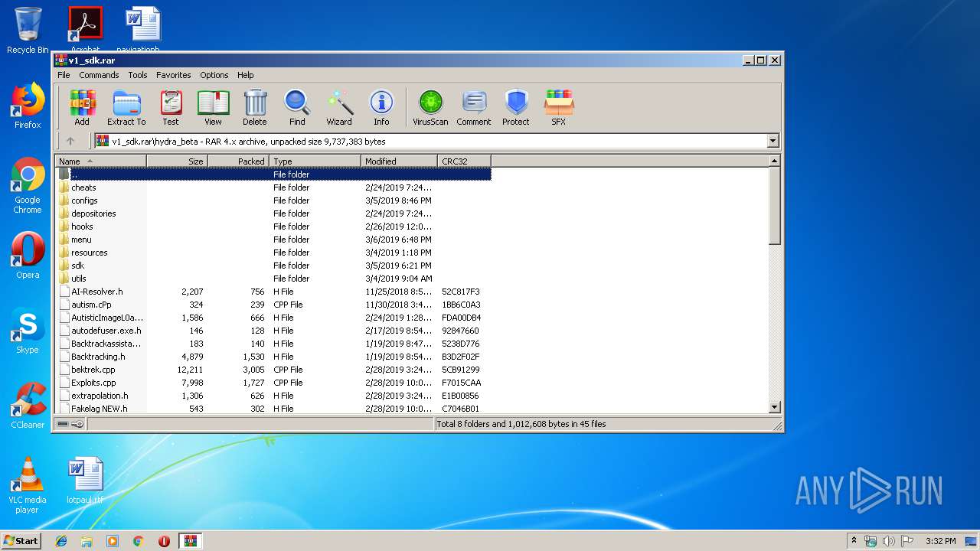
Task: Run VirusScan bug icon
Action: 430,108
